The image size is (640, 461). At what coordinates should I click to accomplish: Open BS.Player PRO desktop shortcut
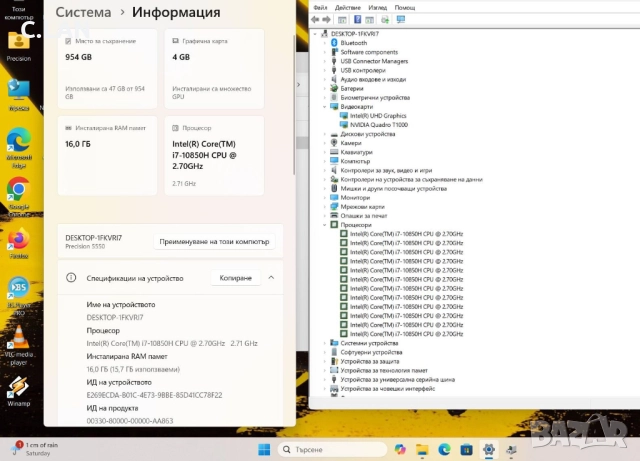pyautogui.click(x=18, y=296)
